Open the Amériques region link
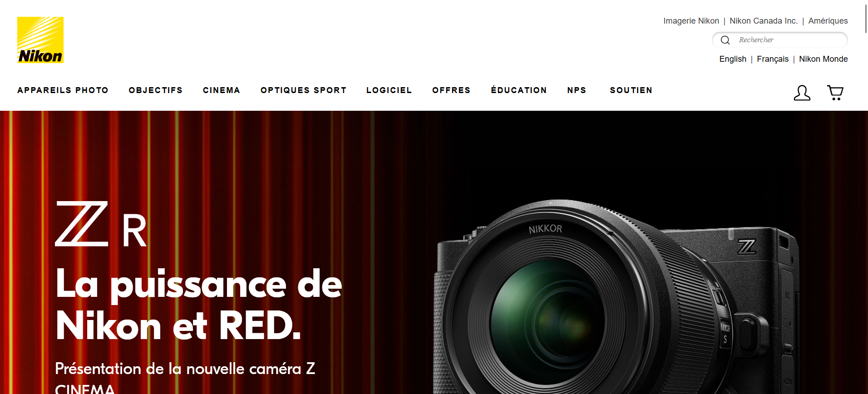This screenshot has height=394, width=868. [x=828, y=21]
